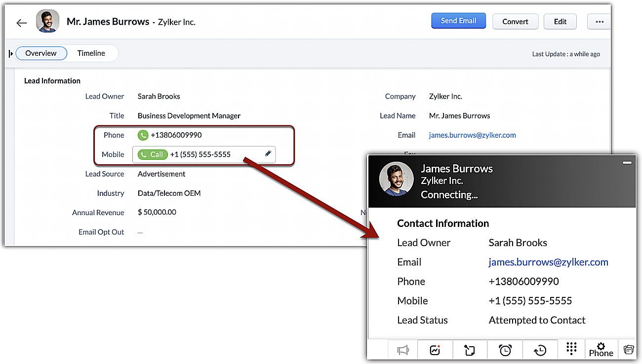
Task: Open the three-dots more actions menu
Action: coord(599,22)
